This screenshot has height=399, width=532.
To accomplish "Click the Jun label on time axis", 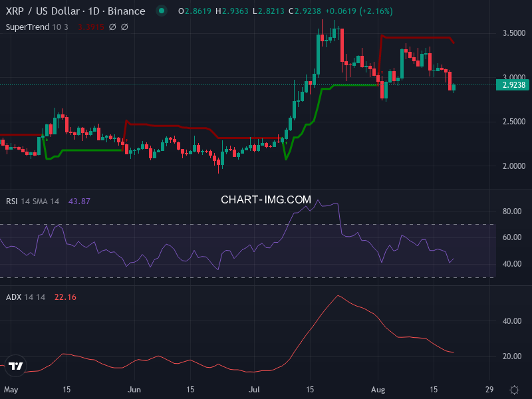I will 134,390.
